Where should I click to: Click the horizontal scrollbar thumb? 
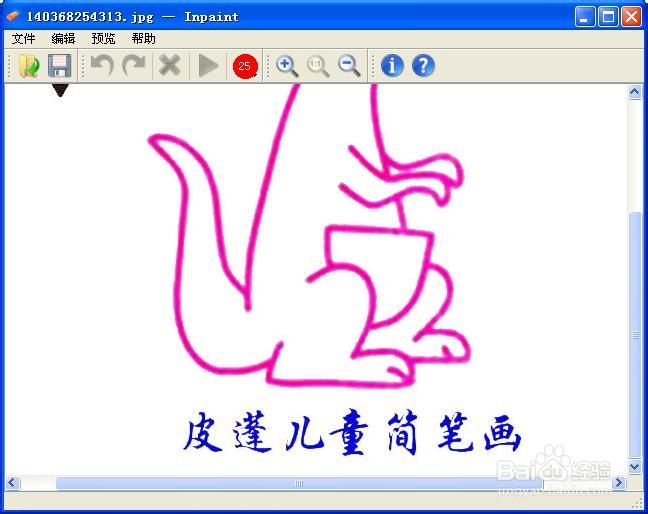(299, 483)
